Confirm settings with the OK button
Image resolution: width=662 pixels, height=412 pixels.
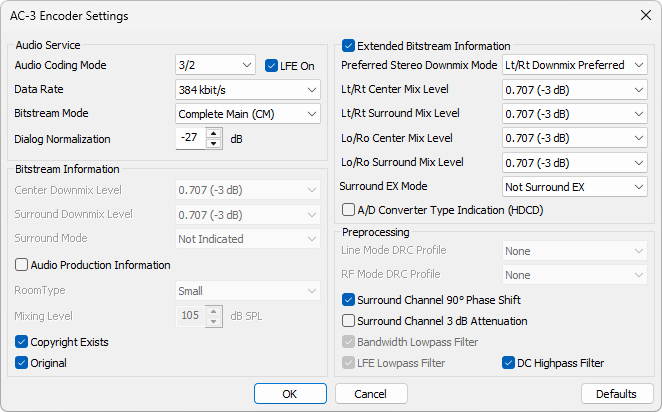pos(290,393)
